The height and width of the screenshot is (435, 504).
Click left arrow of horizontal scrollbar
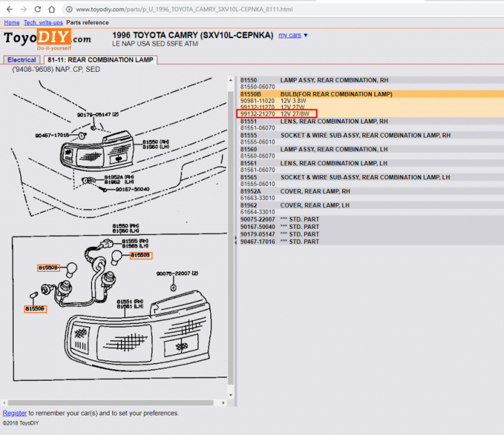tap(4, 403)
